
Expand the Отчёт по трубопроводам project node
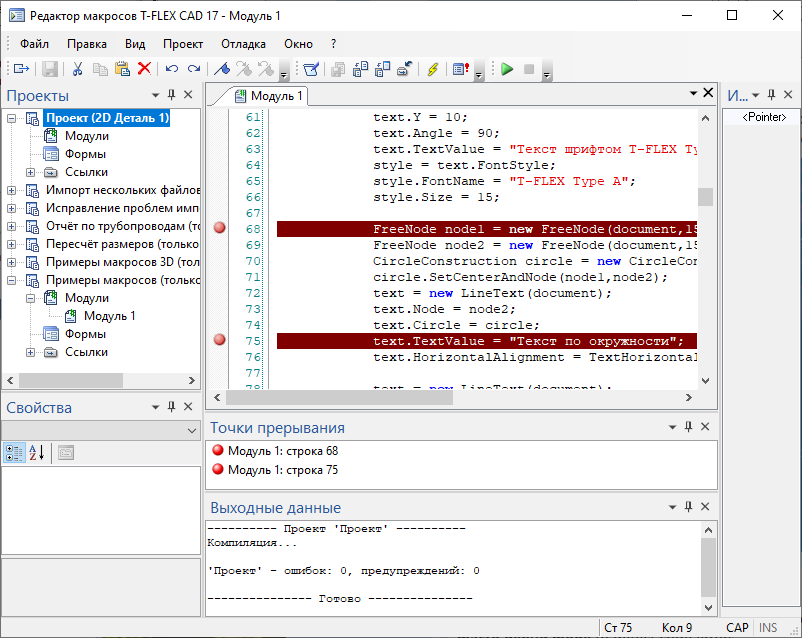coord(12,226)
